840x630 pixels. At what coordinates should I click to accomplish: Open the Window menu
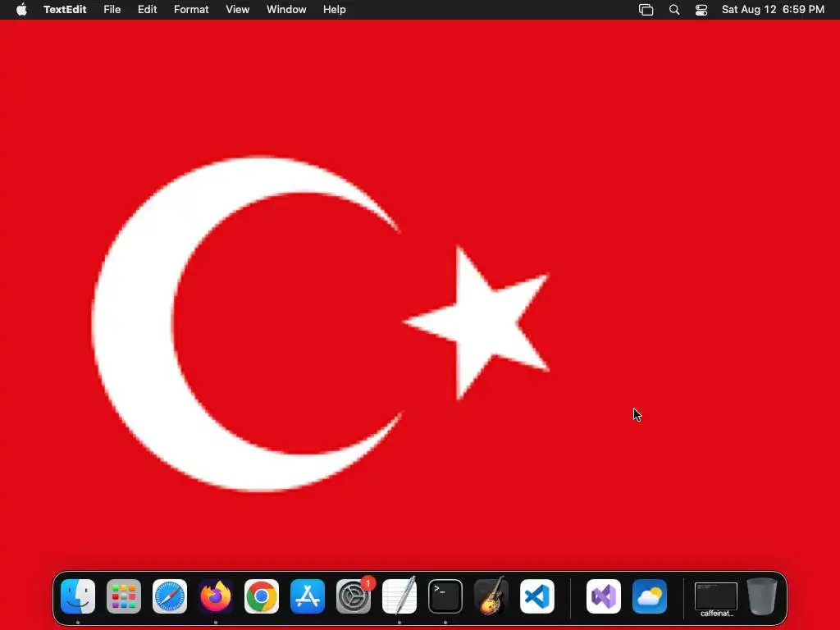(286, 10)
